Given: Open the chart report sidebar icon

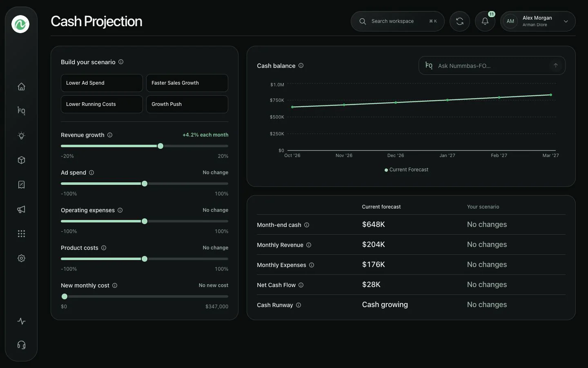Looking at the screenshot, I should click(21, 185).
